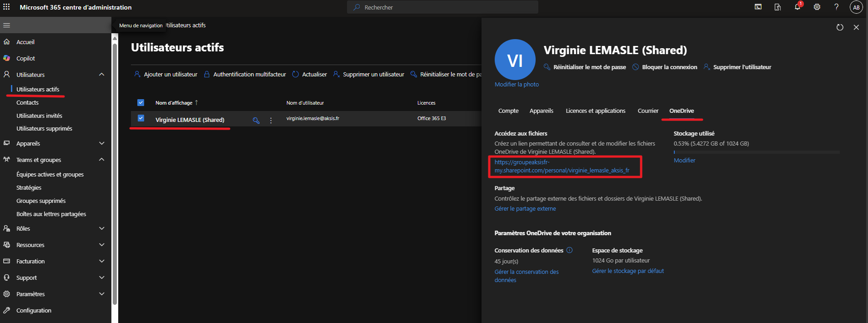The image size is (868, 323).
Task: Collapse the Teams et groupes chevron
Action: 101,160
